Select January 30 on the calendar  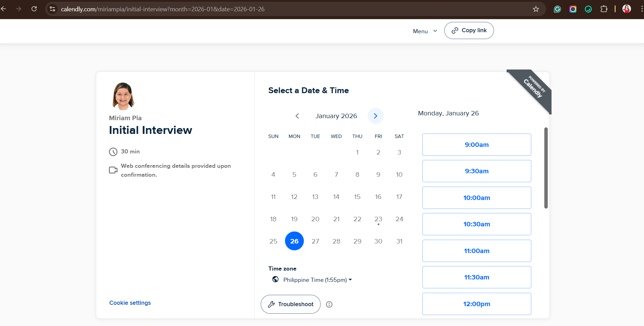(378, 241)
